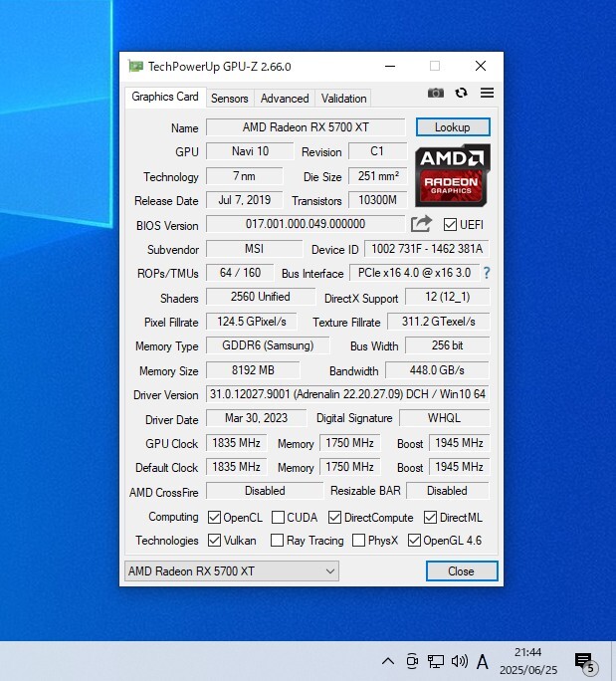
Task: Share BIOS using the export arrow icon
Action: coord(421,224)
